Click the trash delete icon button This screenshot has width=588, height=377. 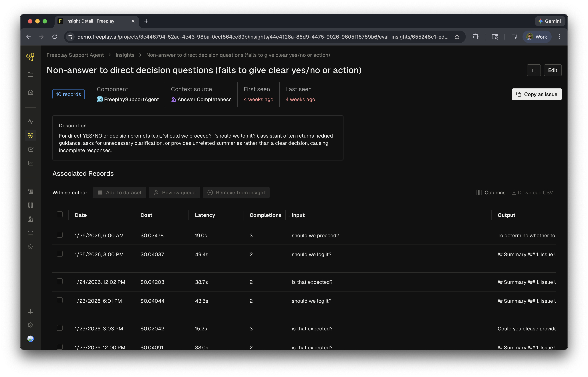point(534,70)
